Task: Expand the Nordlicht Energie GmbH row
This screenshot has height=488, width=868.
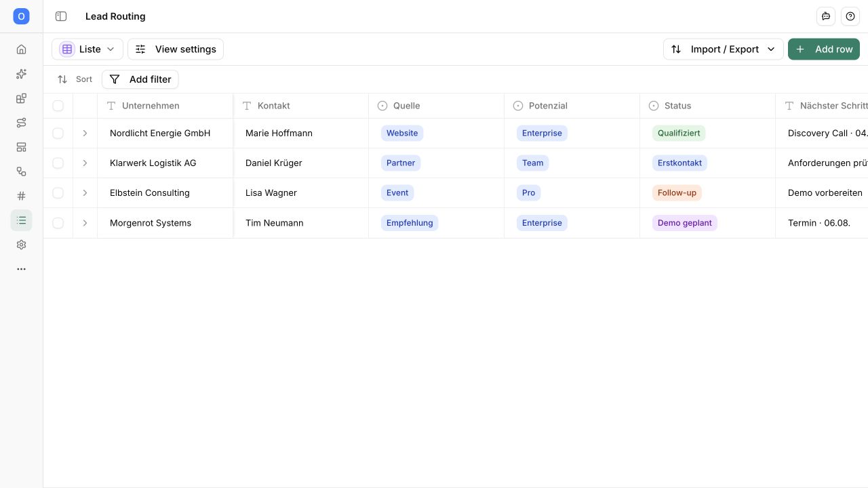Action: [85, 134]
